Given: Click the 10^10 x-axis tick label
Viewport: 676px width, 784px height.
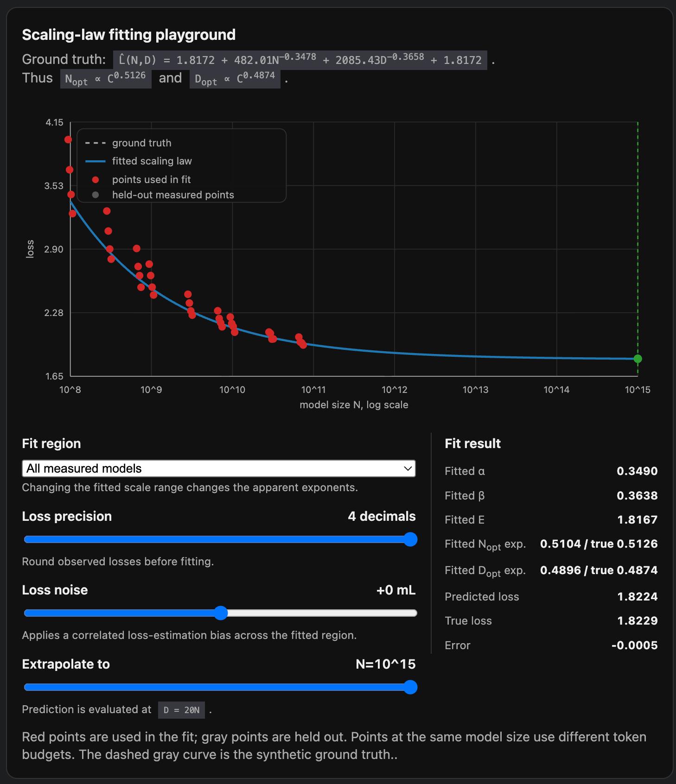Looking at the screenshot, I should 232,390.
